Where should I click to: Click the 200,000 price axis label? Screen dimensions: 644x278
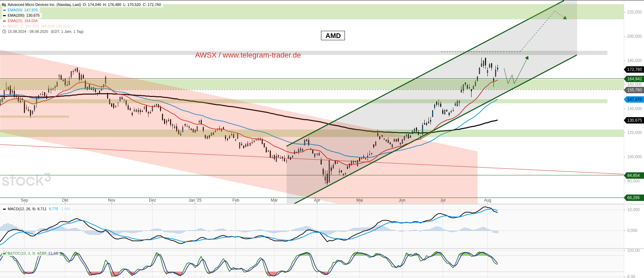click(x=634, y=36)
